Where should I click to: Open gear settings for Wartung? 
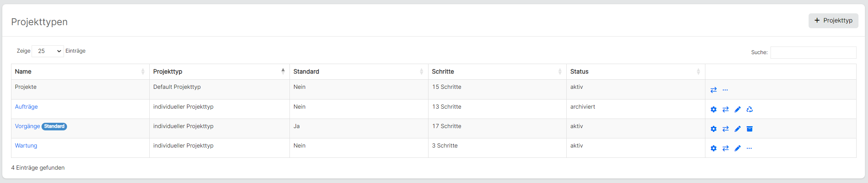713,148
